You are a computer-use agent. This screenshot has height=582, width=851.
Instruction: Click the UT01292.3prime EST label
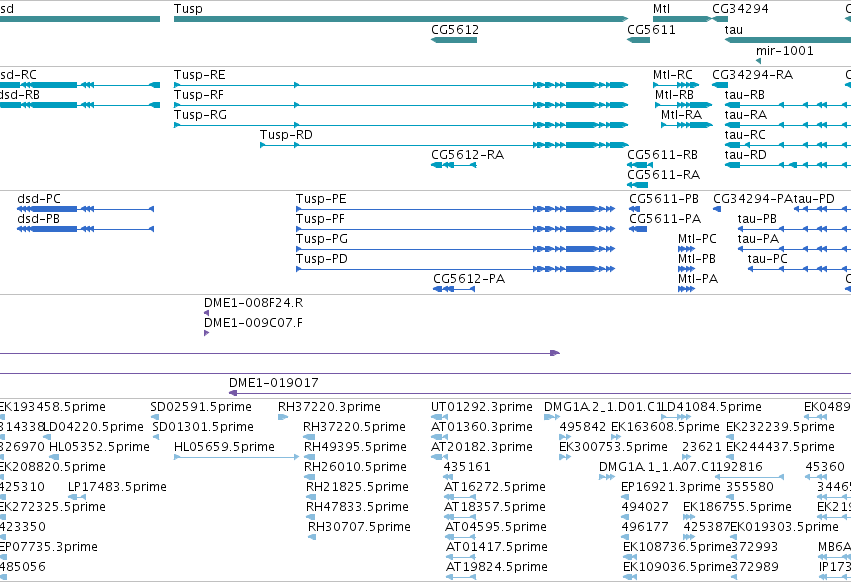[x=482, y=407]
